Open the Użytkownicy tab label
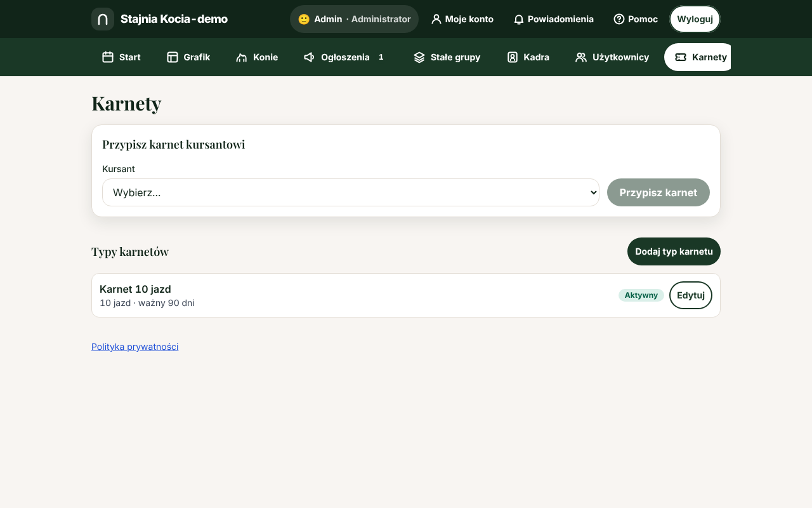The height and width of the screenshot is (508, 812). tap(620, 57)
